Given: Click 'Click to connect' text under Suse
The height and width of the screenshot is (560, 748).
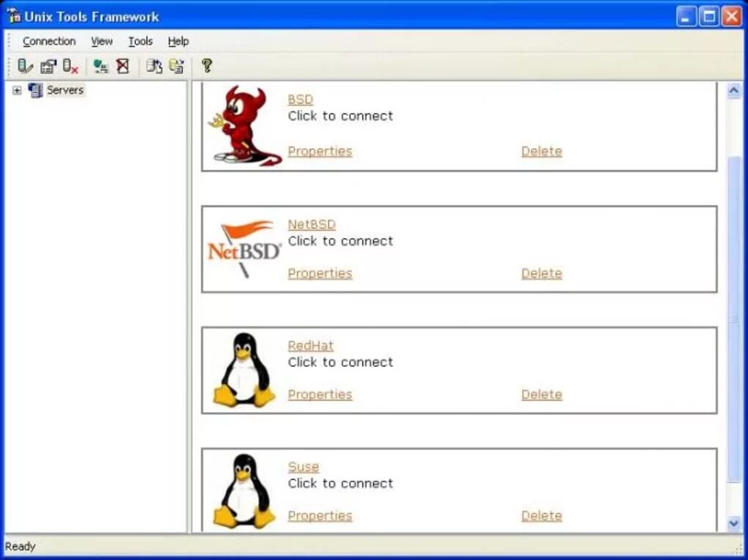Looking at the screenshot, I should click(x=340, y=483).
